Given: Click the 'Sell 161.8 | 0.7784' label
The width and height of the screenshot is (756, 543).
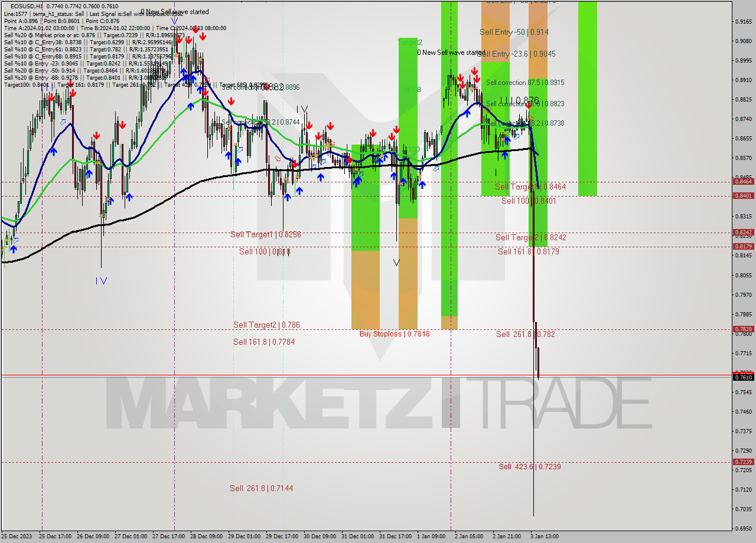Looking at the screenshot, I should coord(264,342).
